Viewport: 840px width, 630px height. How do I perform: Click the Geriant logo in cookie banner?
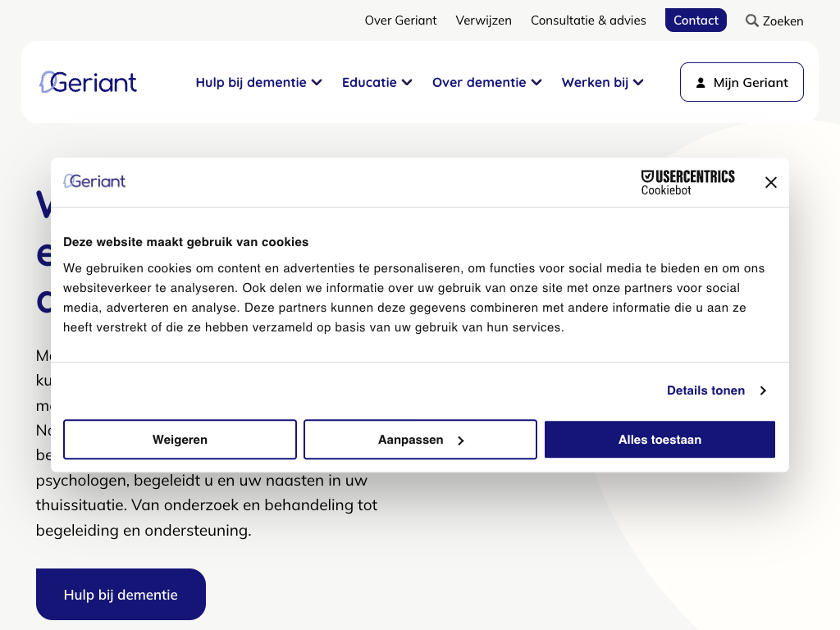[x=95, y=181]
